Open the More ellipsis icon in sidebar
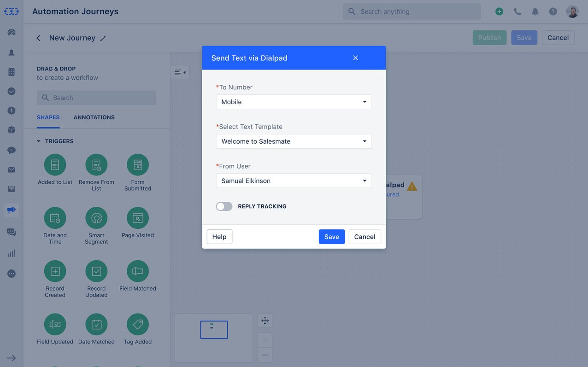Viewport: 588px width, 367px height. [x=12, y=274]
